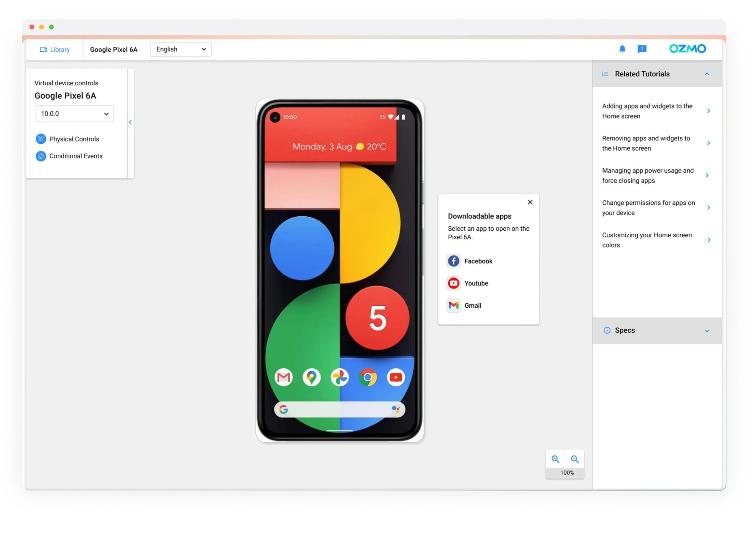Open the feedback message icon

coord(642,49)
